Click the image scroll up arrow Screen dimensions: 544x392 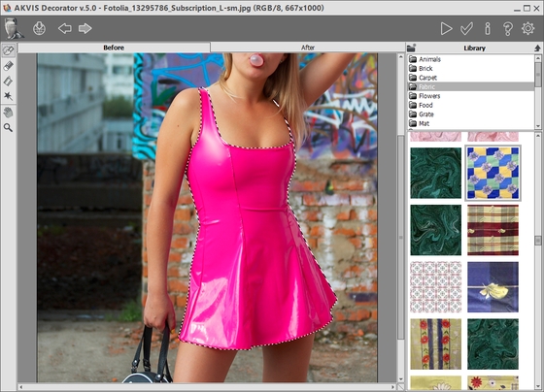[x=400, y=56]
